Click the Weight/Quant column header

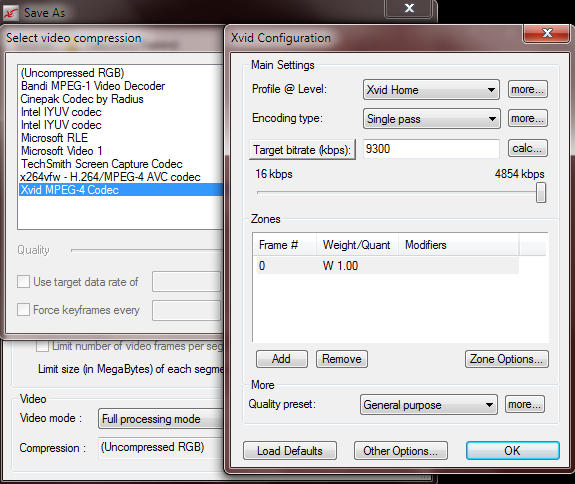(x=357, y=245)
